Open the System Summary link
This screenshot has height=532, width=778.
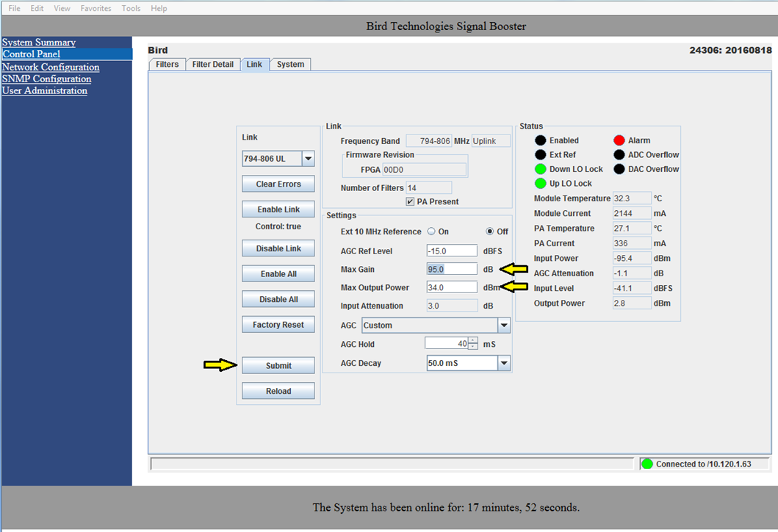click(x=39, y=42)
